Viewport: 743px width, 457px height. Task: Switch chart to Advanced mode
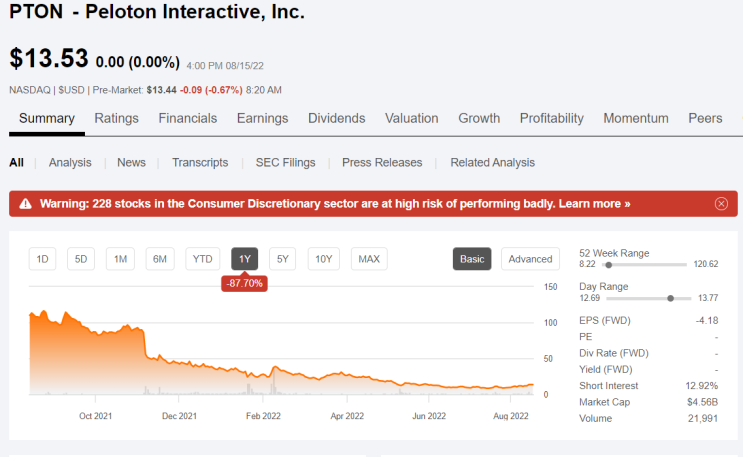coord(530,259)
